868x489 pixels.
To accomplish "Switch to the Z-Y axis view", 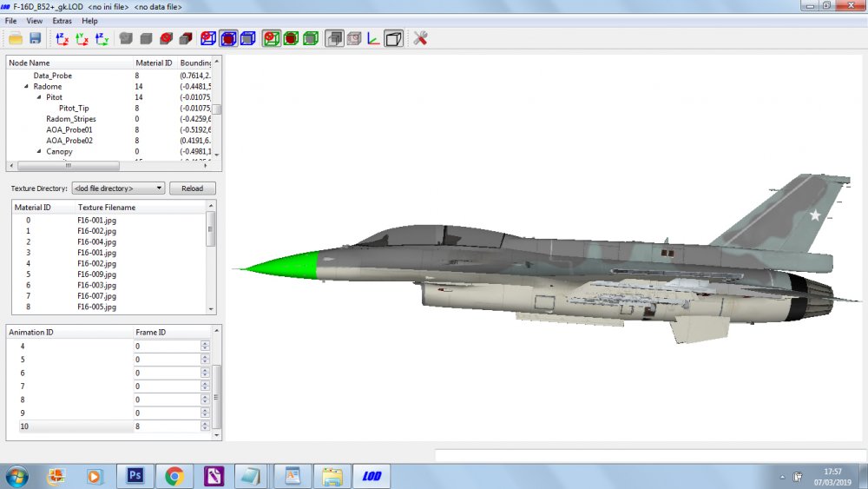I will click(102, 38).
